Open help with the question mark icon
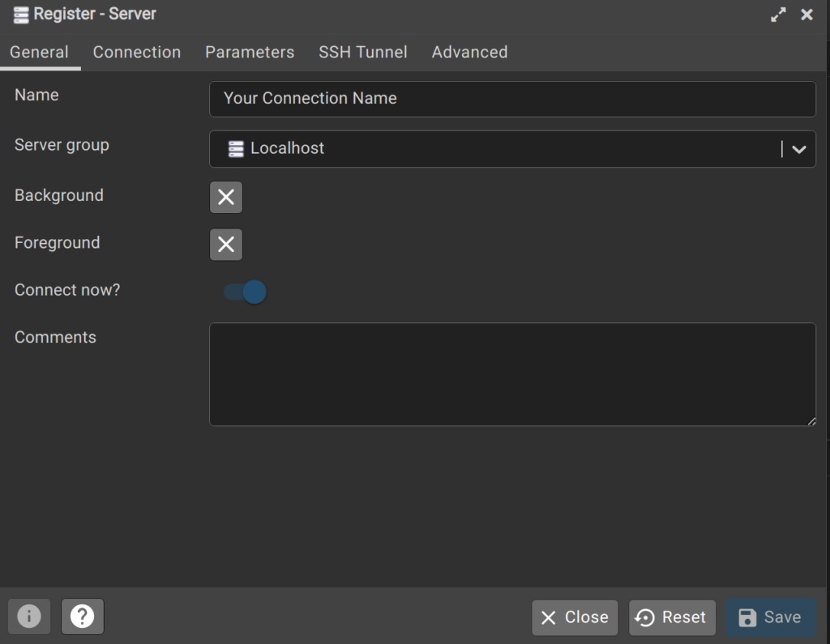Viewport: 830px width, 644px height. pos(83,616)
